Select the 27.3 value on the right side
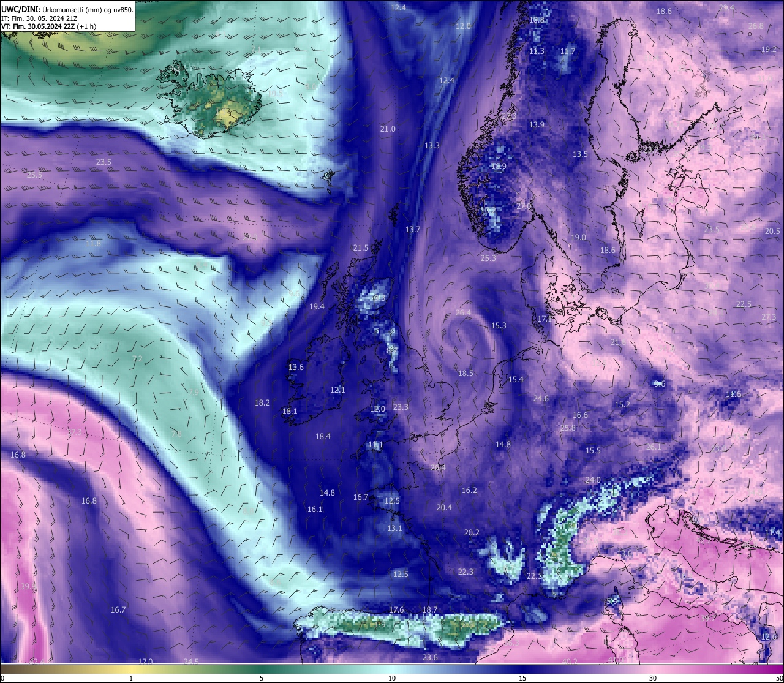The width and height of the screenshot is (784, 683). tap(769, 317)
